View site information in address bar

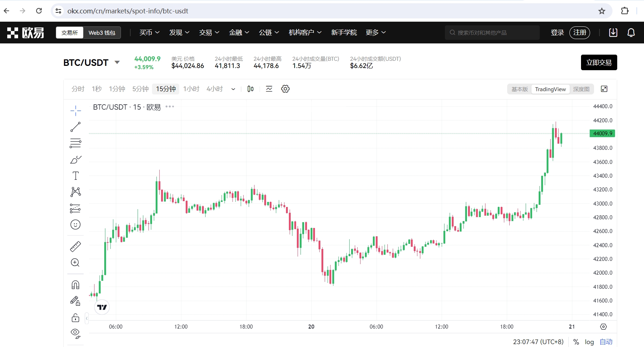point(58,11)
